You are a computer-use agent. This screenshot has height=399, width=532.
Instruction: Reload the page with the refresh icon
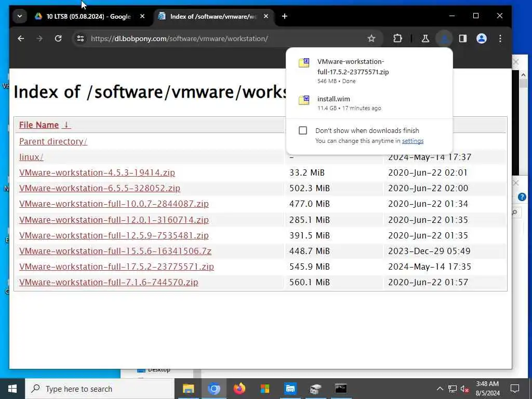58,38
